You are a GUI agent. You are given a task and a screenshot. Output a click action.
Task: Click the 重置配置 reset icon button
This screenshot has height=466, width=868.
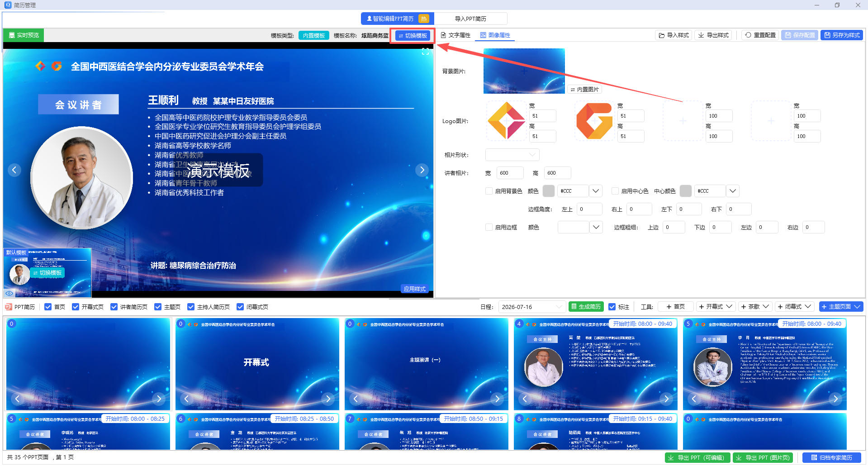pyautogui.click(x=760, y=35)
